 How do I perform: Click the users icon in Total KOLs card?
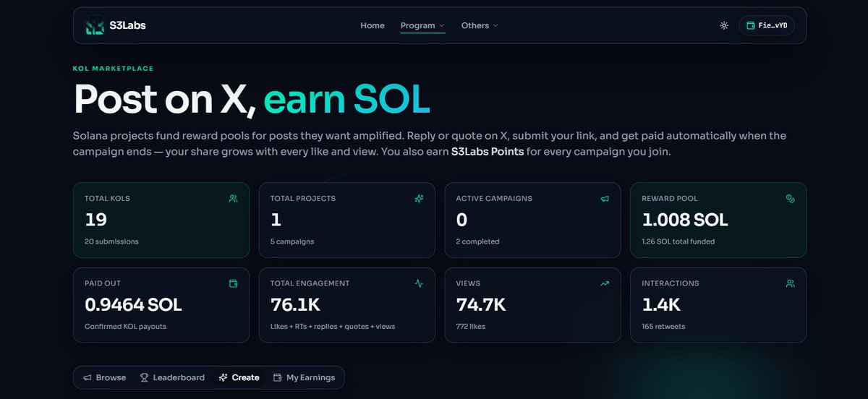(233, 198)
